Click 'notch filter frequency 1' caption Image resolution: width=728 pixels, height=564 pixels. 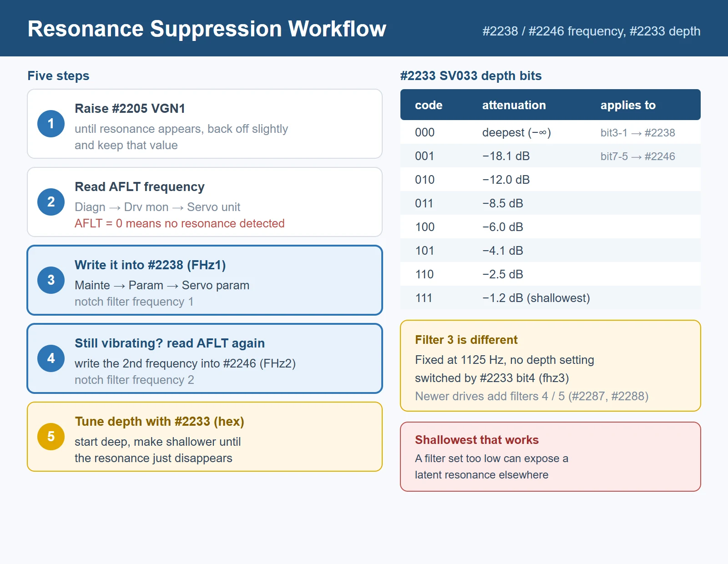(x=134, y=302)
